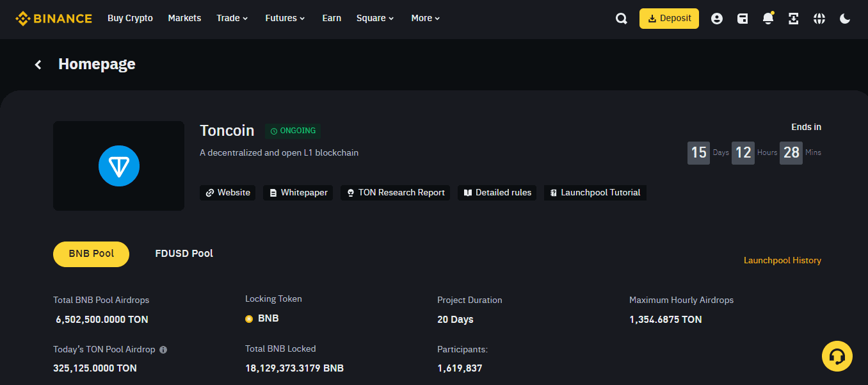The image size is (868, 385).
Task: Open the Toncoin Whitepaper link
Action: pyautogui.click(x=298, y=193)
